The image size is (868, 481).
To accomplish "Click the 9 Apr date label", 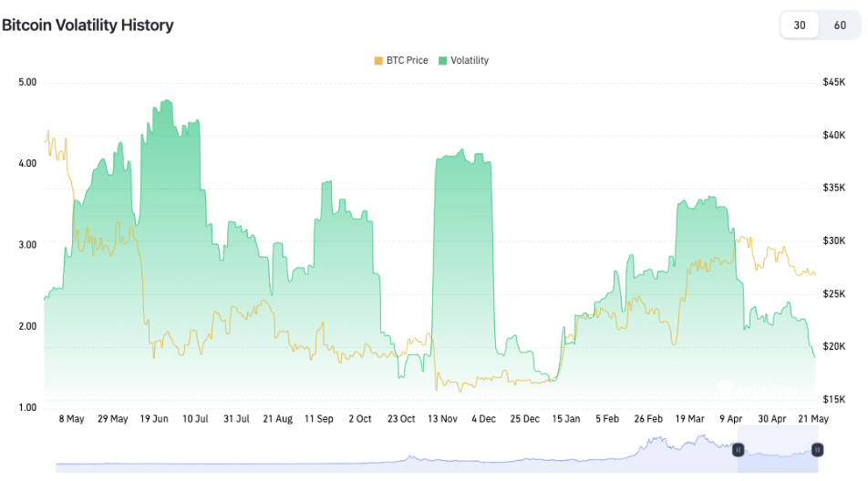I will [x=730, y=418].
